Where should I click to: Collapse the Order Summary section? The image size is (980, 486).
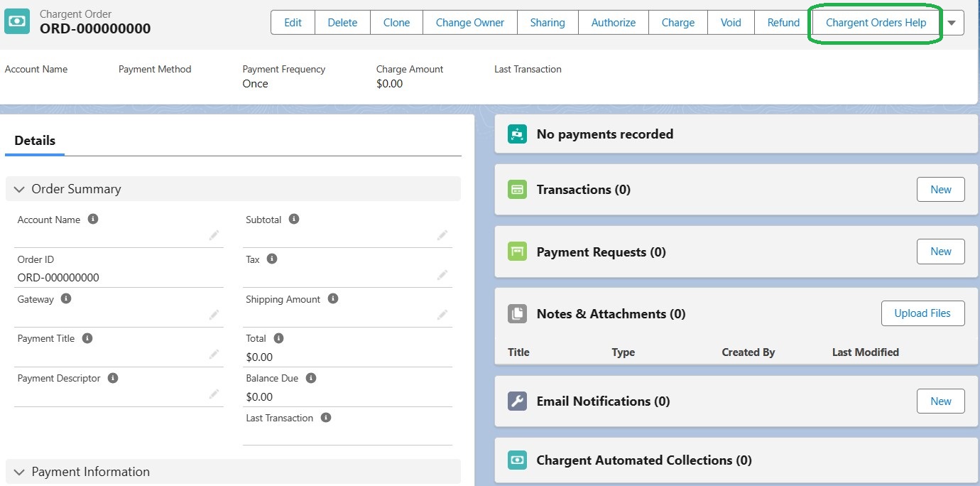19,189
